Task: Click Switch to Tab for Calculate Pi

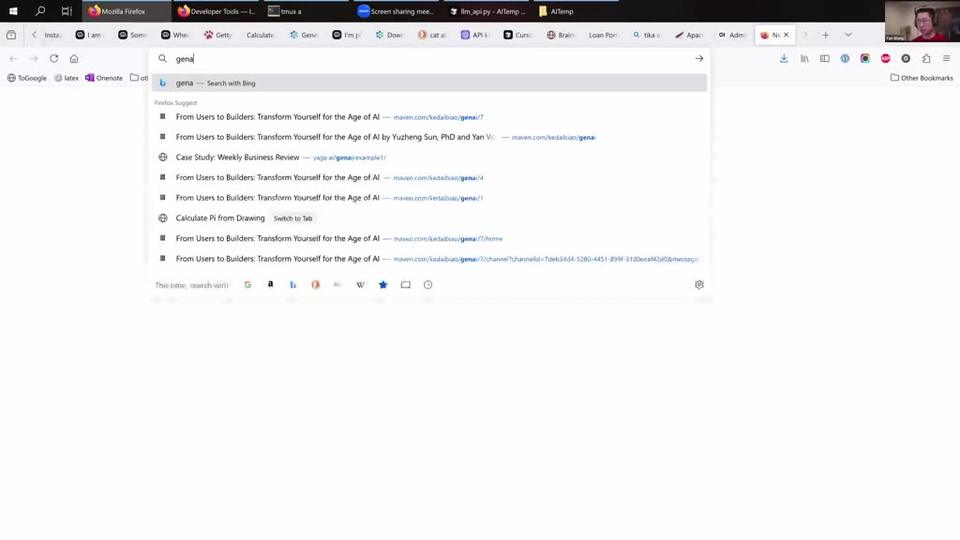Action: click(x=293, y=218)
